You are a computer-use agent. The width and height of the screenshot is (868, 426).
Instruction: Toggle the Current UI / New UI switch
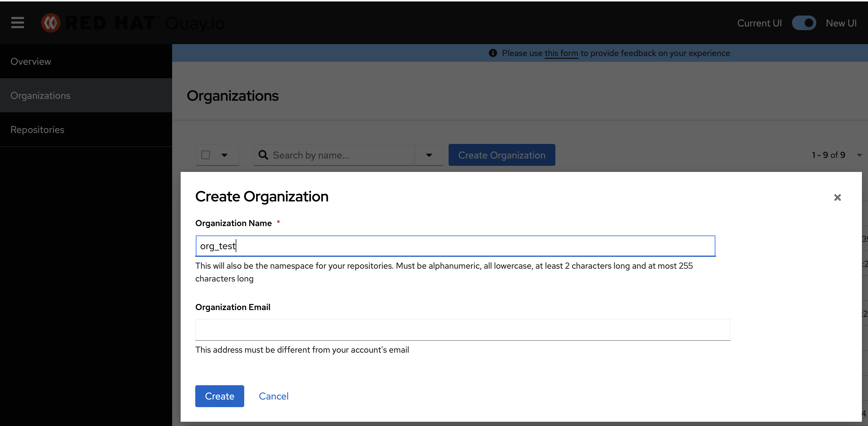804,23
